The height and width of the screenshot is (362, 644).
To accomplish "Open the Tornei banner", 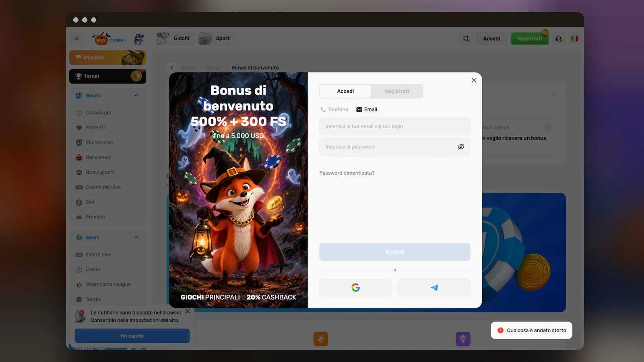I will coord(107,76).
